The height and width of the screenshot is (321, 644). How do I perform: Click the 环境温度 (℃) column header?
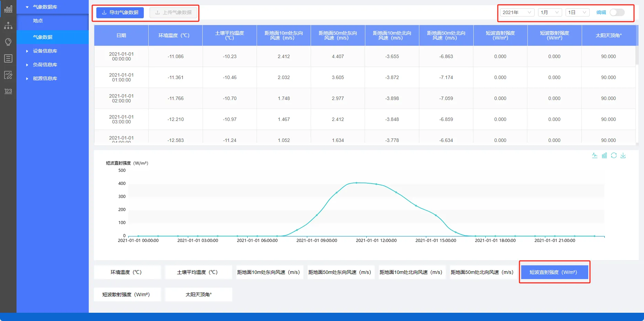pyautogui.click(x=175, y=35)
